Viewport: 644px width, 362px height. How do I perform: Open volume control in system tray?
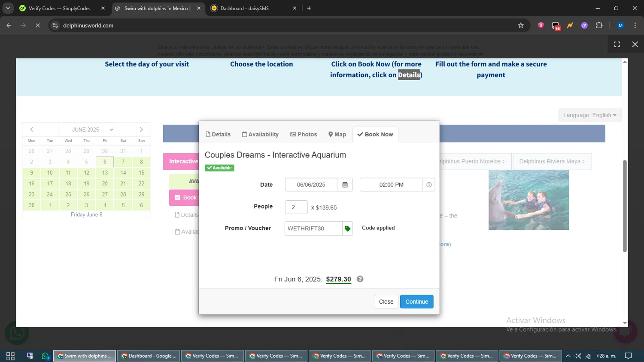[x=578, y=356]
